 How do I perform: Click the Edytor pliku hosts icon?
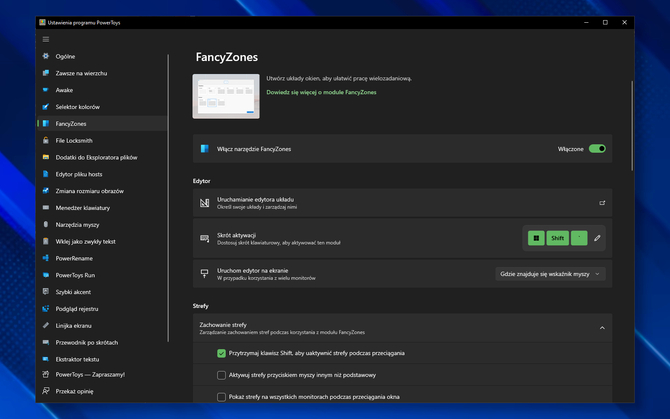tap(46, 174)
